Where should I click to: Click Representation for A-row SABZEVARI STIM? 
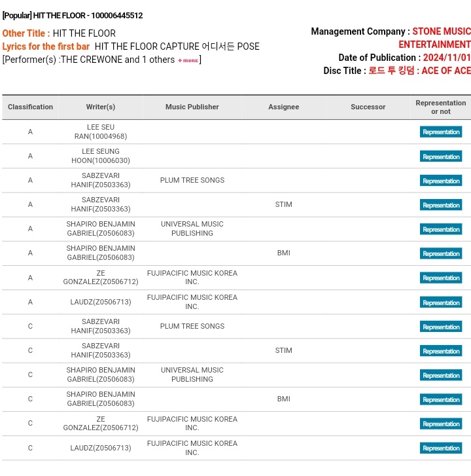(x=441, y=205)
